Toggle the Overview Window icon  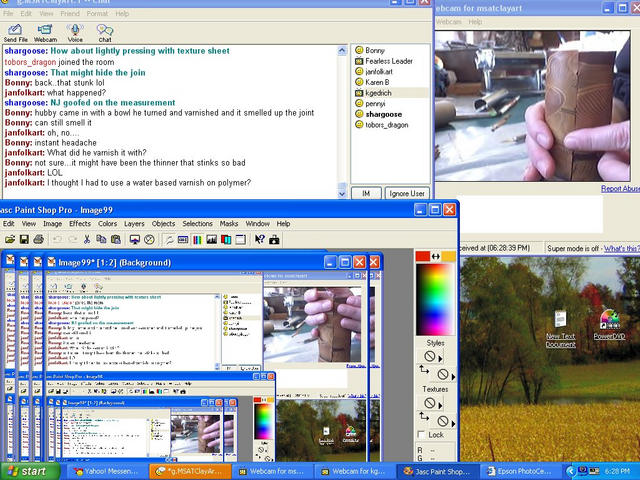click(x=240, y=240)
